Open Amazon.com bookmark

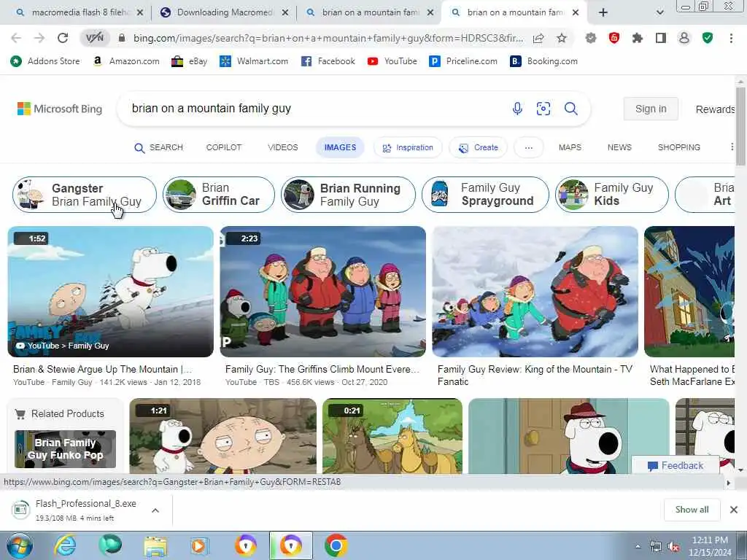coord(126,61)
